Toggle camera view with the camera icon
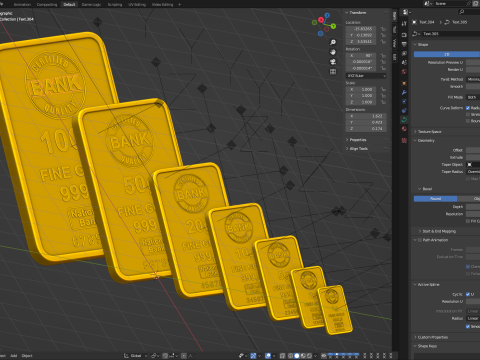The image size is (480, 360). [x=333, y=62]
